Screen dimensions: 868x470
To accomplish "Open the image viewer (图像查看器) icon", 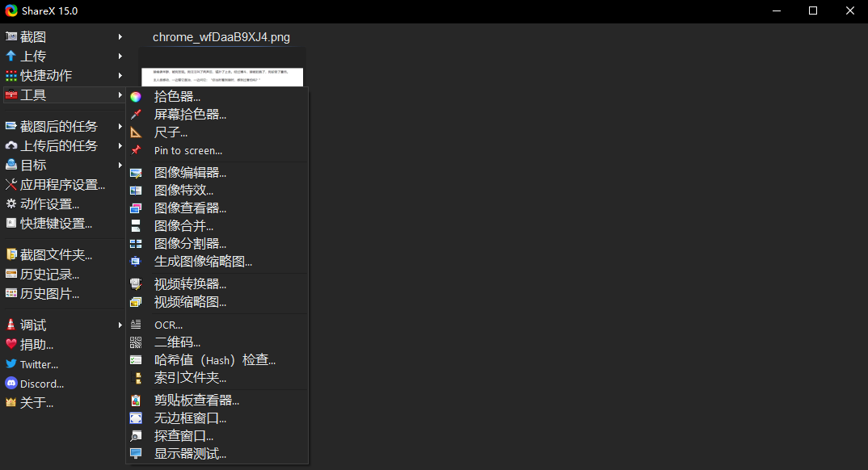I will coord(136,208).
